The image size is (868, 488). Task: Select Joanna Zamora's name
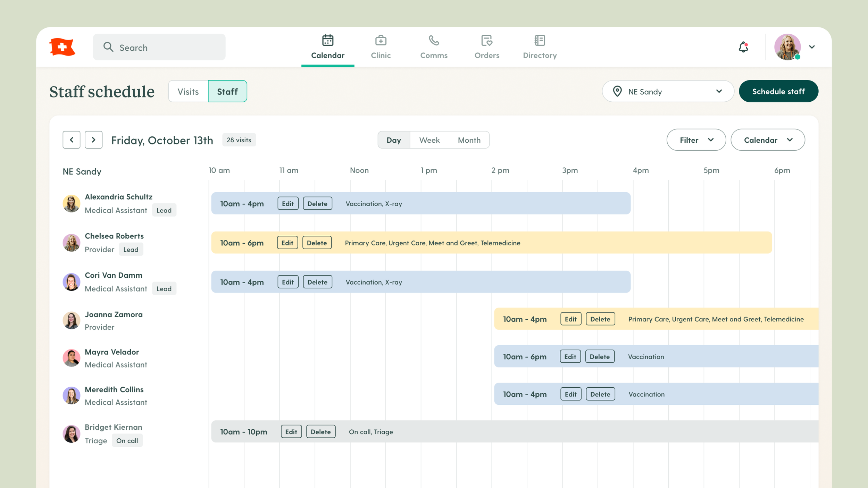tap(114, 314)
